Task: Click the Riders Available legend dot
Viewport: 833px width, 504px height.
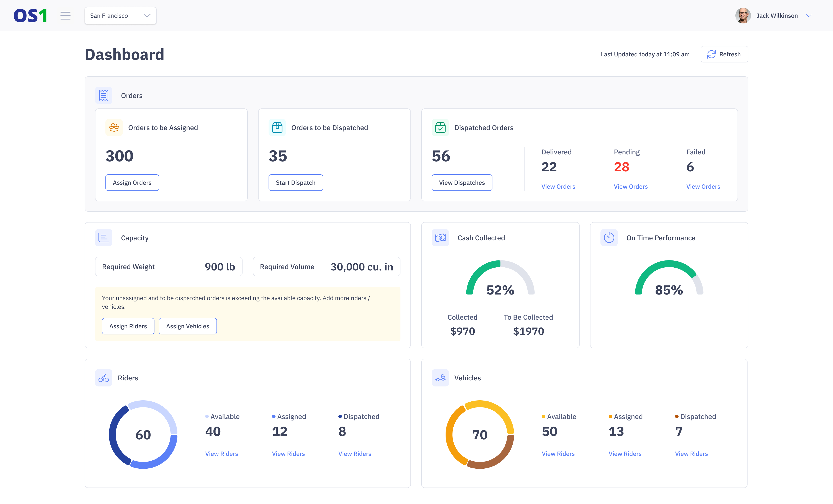Action: [207, 416]
